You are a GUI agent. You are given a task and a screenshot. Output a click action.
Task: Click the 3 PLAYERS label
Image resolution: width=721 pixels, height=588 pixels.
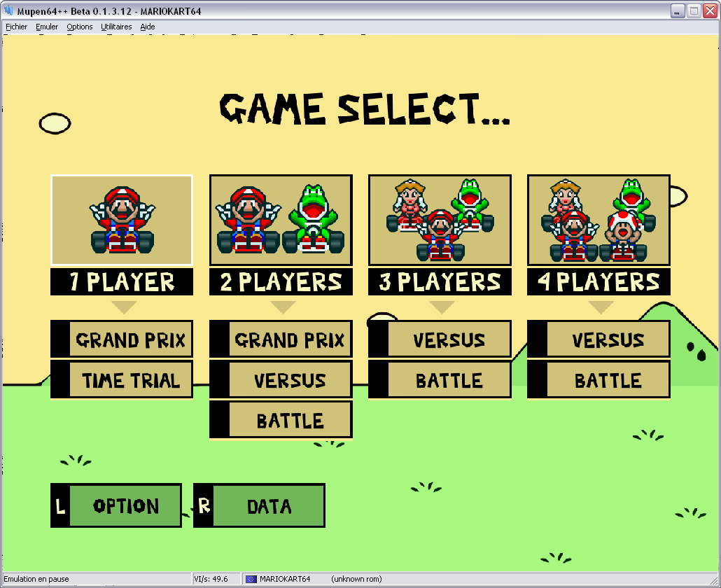point(440,282)
